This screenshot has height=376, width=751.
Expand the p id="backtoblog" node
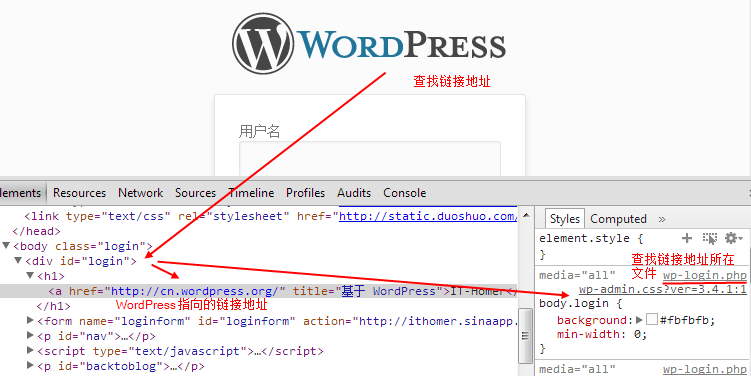(30, 366)
